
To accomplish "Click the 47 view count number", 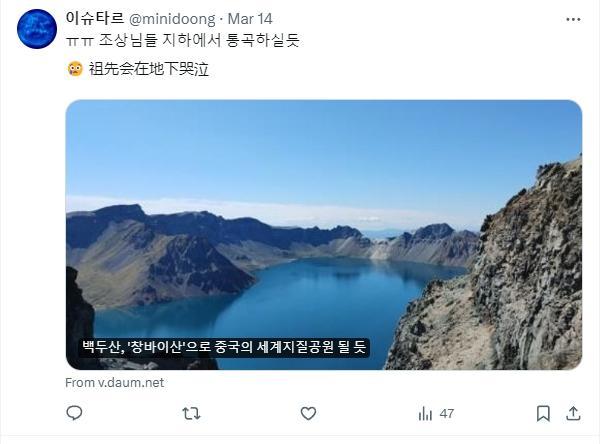I will (x=446, y=414).
